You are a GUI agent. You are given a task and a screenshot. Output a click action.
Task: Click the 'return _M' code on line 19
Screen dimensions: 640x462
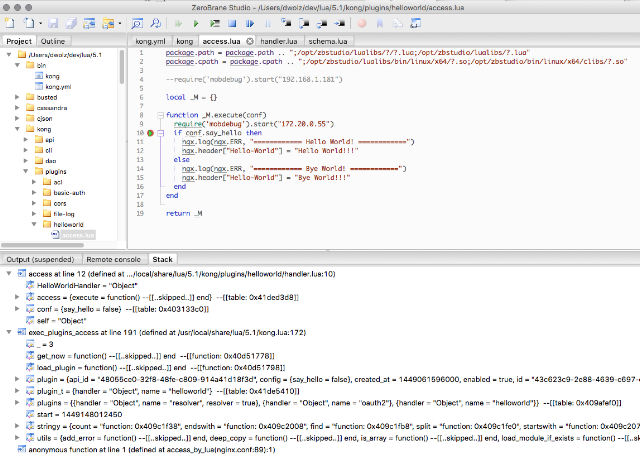(x=184, y=213)
